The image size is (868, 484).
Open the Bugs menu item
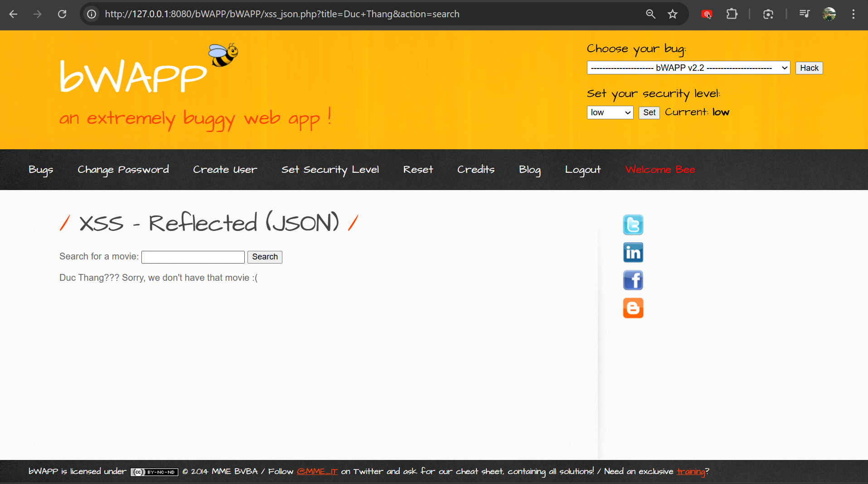pyautogui.click(x=41, y=170)
